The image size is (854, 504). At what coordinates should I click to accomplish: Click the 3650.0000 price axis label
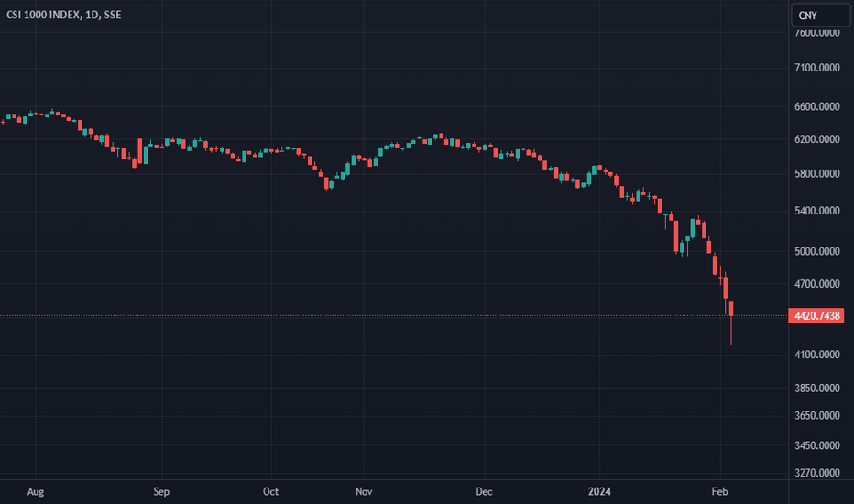pos(816,415)
